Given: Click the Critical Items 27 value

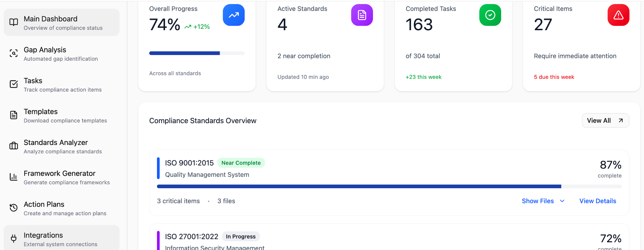Looking at the screenshot, I should point(543,24).
